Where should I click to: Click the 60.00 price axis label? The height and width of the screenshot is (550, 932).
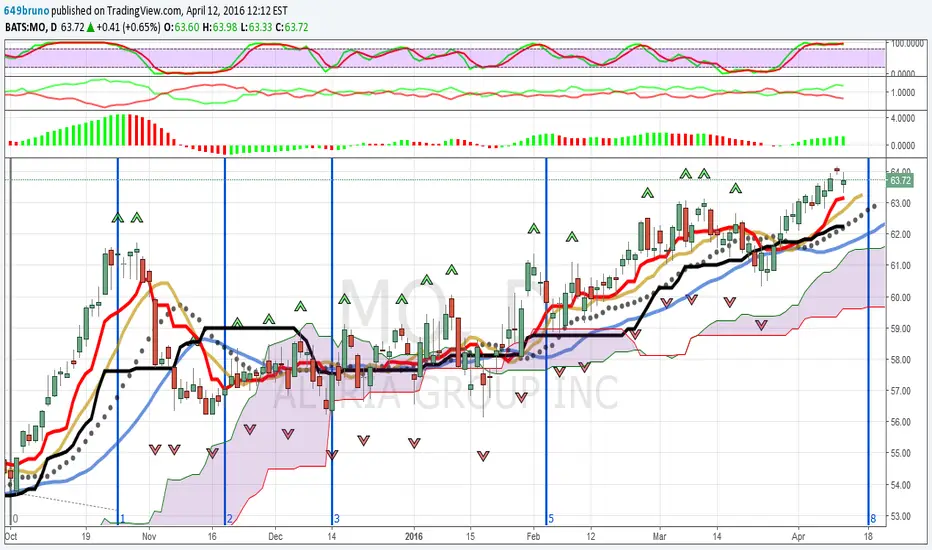click(900, 297)
